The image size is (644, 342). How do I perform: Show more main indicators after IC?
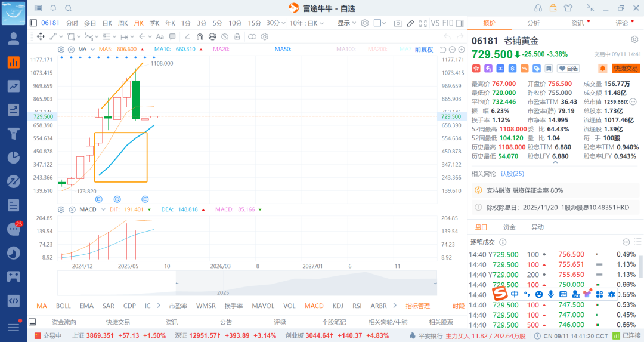pyautogui.click(x=159, y=306)
